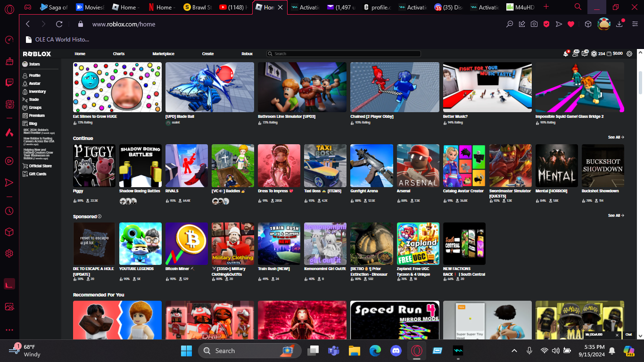Click the Robux balance icon showing 234
This screenshot has height=362, width=644.
[594, 54]
